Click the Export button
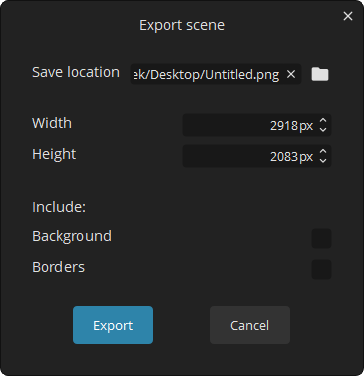The width and height of the screenshot is (364, 376). [x=113, y=325]
